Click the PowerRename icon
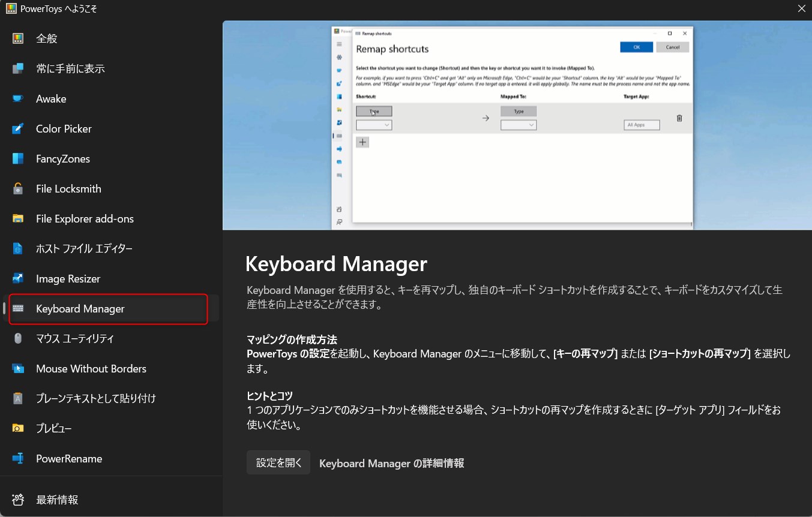 click(18, 458)
